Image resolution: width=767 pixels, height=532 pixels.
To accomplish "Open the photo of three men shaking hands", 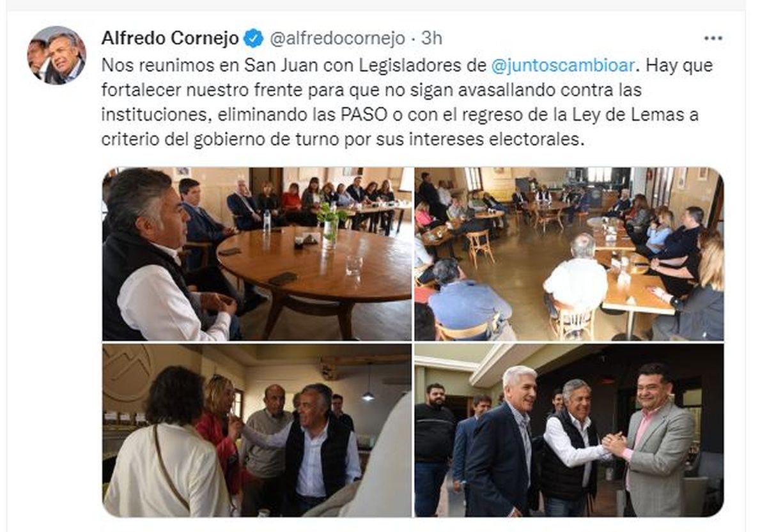I will coord(569,430).
